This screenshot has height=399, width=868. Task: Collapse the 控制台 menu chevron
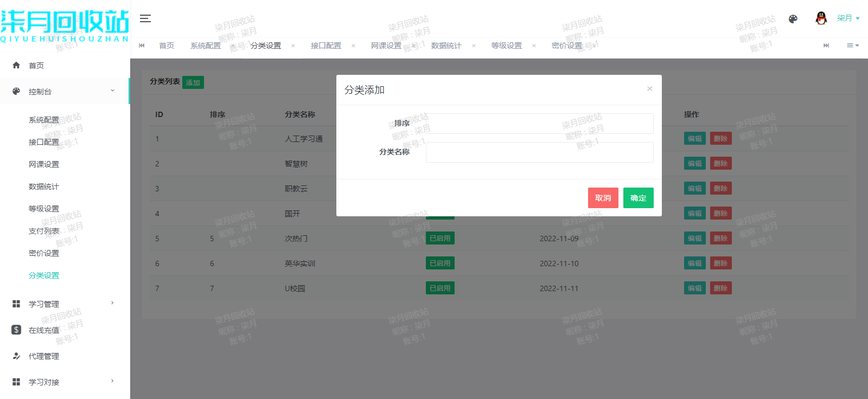112,91
